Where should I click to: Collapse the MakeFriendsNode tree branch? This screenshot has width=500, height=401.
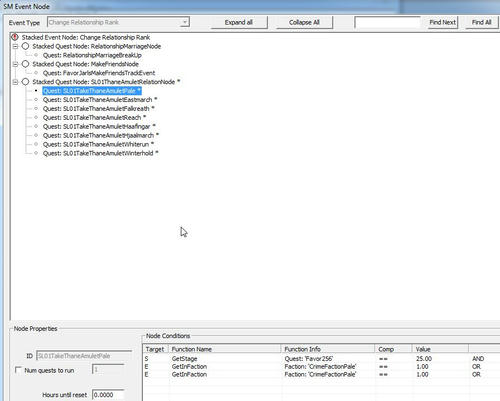pos(15,64)
